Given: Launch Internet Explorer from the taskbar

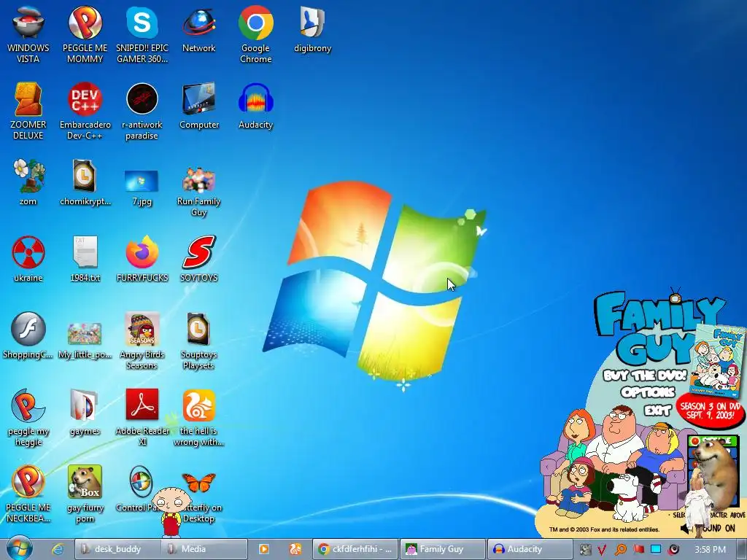Looking at the screenshot, I should tap(58, 549).
